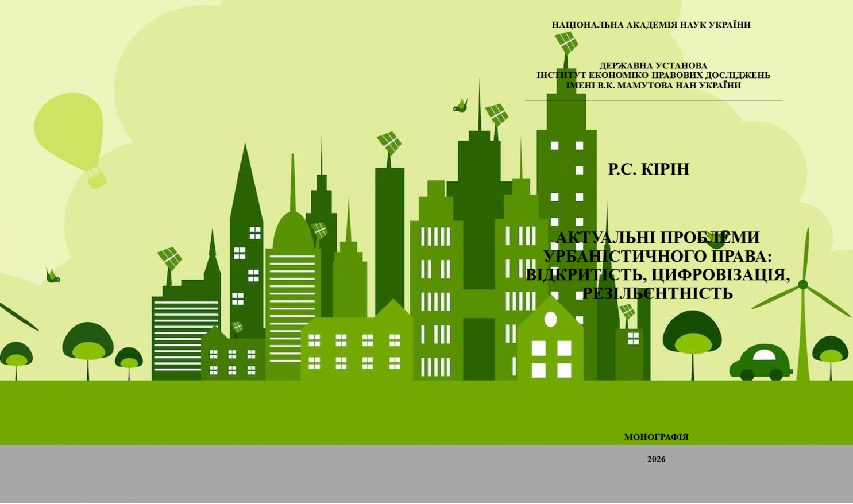
Task: Click the МОНОГРАФІЯ label
Action: 656,437
